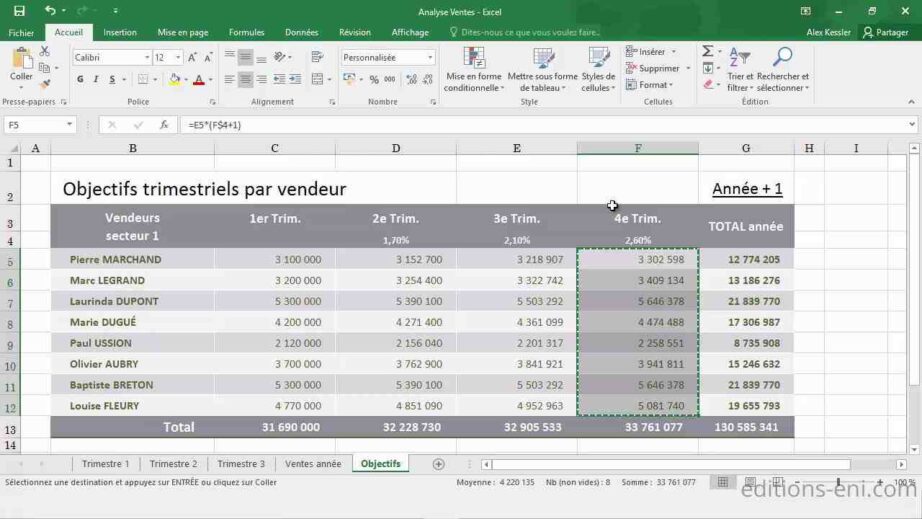Open the Calibri font name dropdown
This screenshot has height=519, width=922.
point(147,58)
